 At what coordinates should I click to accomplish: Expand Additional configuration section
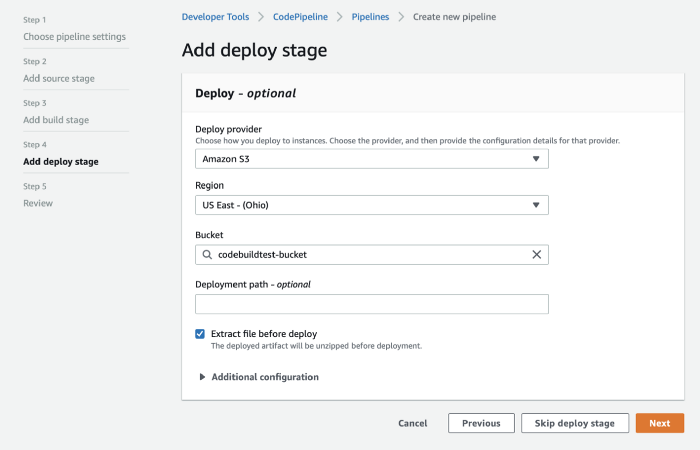pos(259,377)
